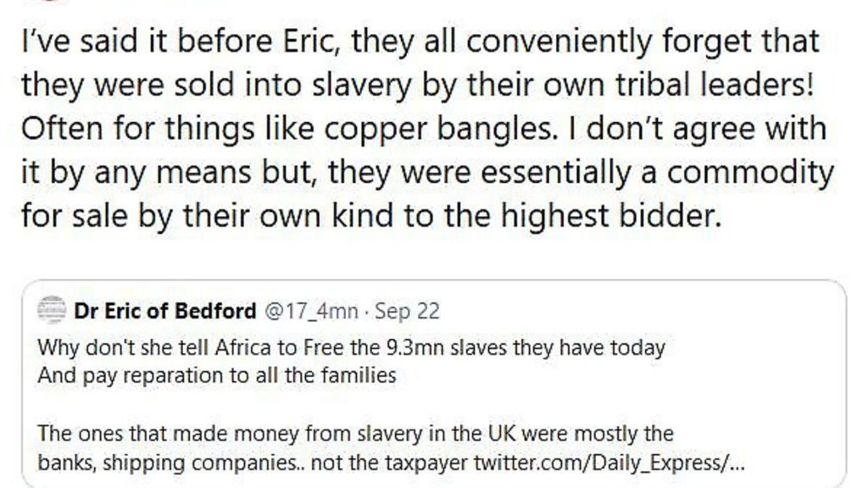The width and height of the screenshot is (868, 488).
Task: Open the Dr Eric of Bedford display name
Action: coord(165,311)
